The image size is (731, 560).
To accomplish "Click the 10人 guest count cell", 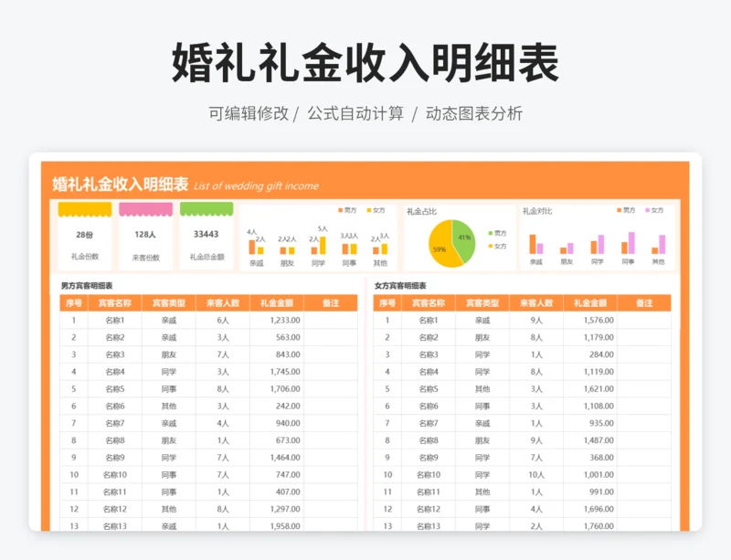I will [536, 475].
